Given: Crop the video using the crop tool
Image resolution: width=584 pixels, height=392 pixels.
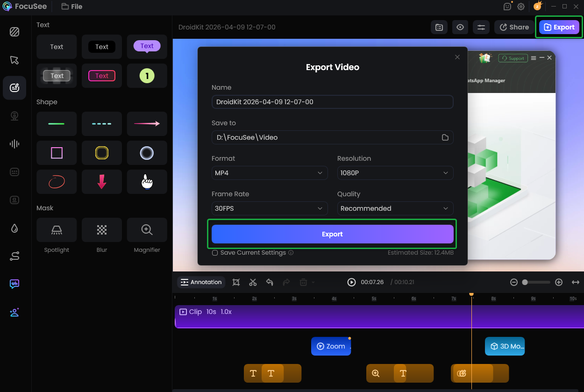Looking at the screenshot, I should [236, 282].
